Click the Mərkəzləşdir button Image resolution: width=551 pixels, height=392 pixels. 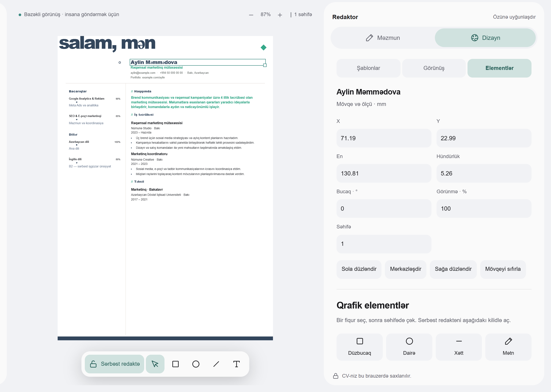(x=405, y=269)
